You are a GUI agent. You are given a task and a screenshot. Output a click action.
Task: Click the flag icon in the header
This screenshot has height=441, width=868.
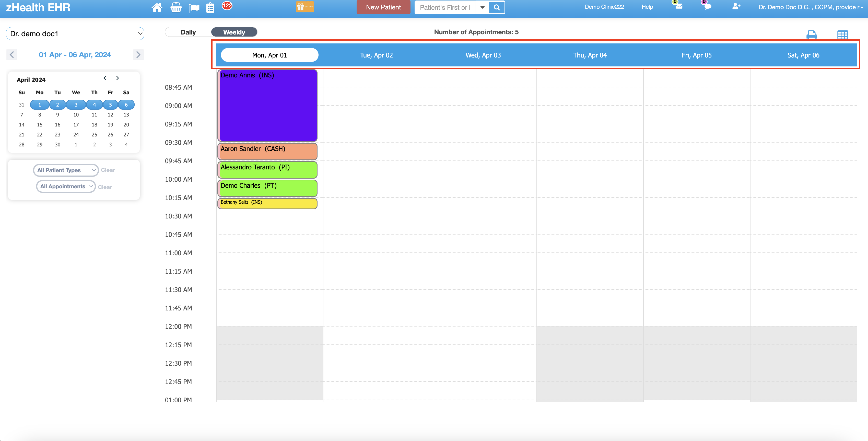pos(194,7)
